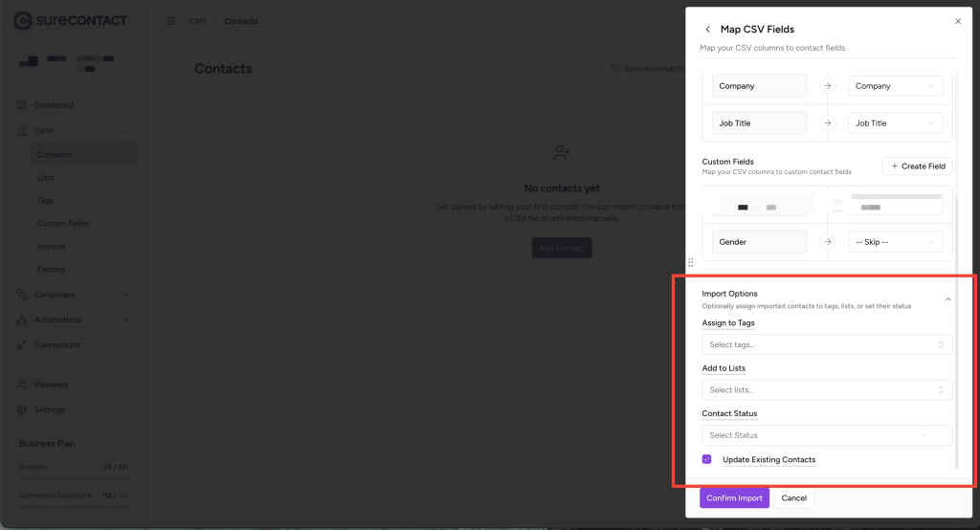Image resolution: width=980 pixels, height=530 pixels.
Task: Open Settings from the sidebar
Action: click(48, 409)
